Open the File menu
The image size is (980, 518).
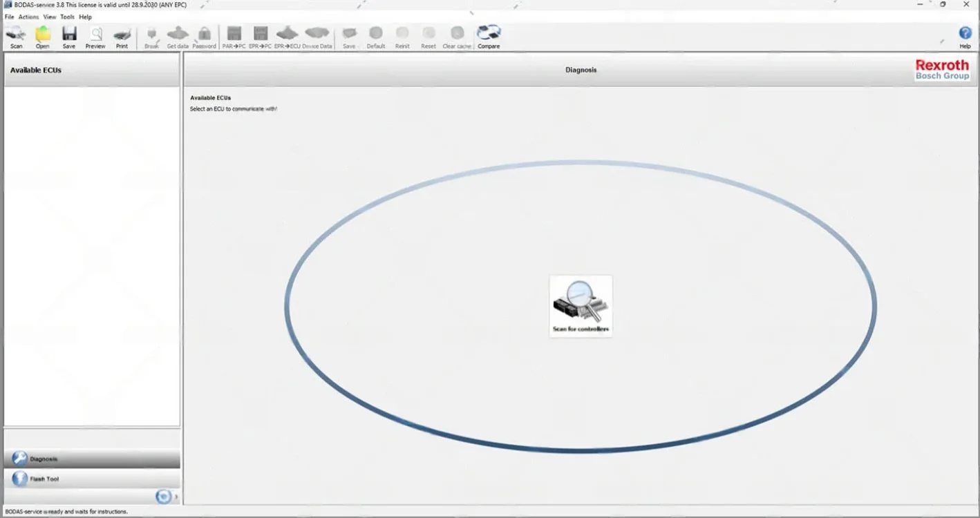point(9,17)
